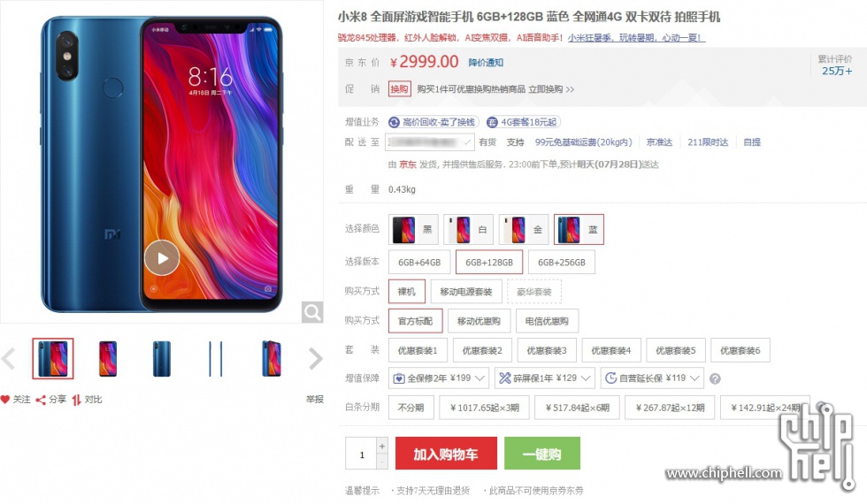The width and height of the screenshot is (867, 504).
Task: Choose the 6GB+64GB version
Action: click(x=419, y=263)
